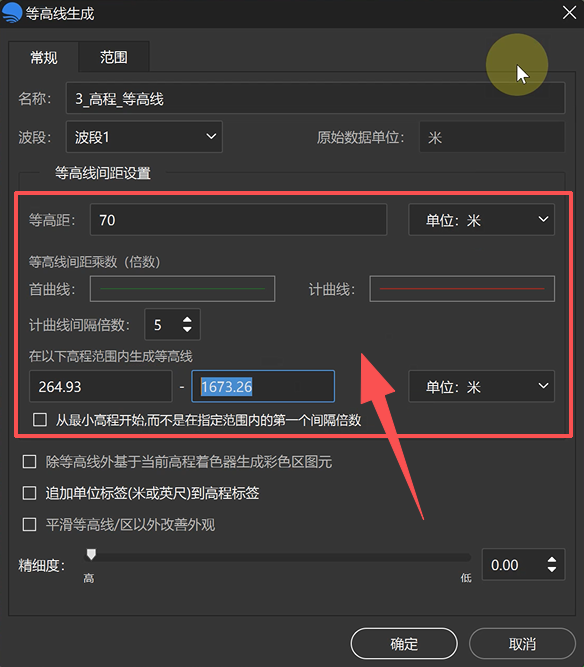This screenshot has height=667, width=584.
Task: Cancel with the 取消 button
Action: coord(522,644)
